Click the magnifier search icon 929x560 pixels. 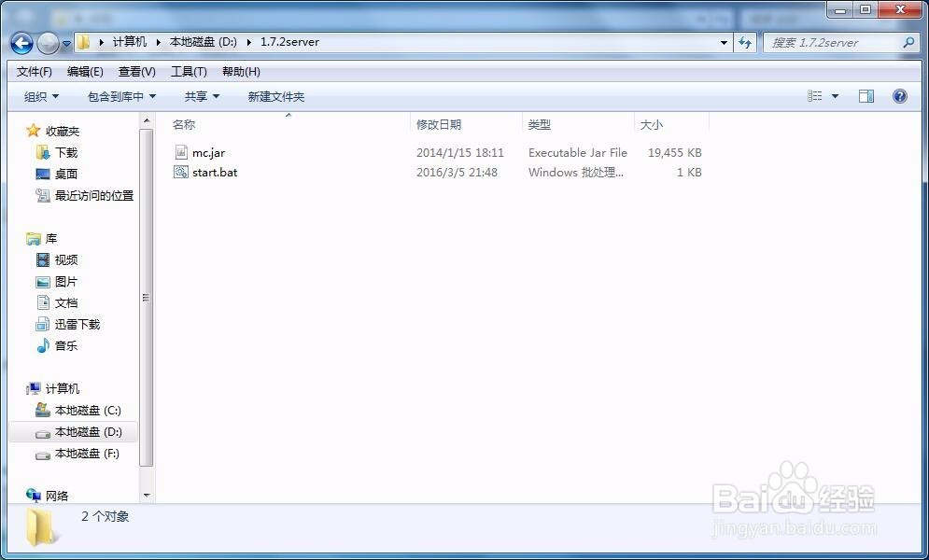(x=908, y=42)
